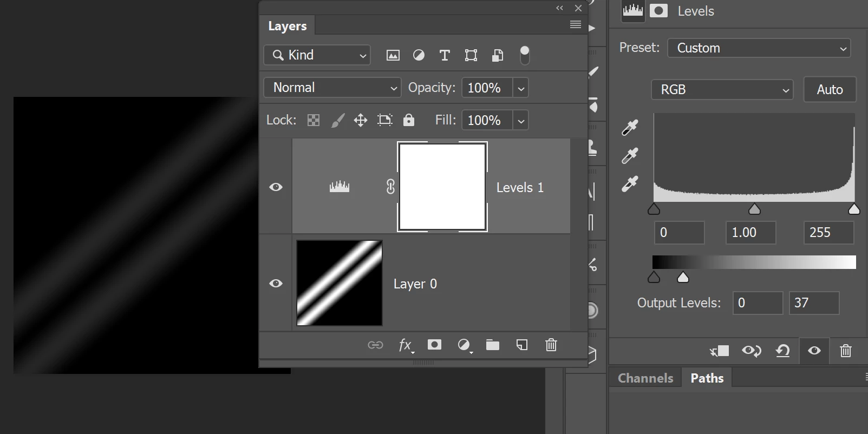The image size is (868, 434).
Task: Click Levels adjustment icon in Properties header
Action: click(632, 11)
